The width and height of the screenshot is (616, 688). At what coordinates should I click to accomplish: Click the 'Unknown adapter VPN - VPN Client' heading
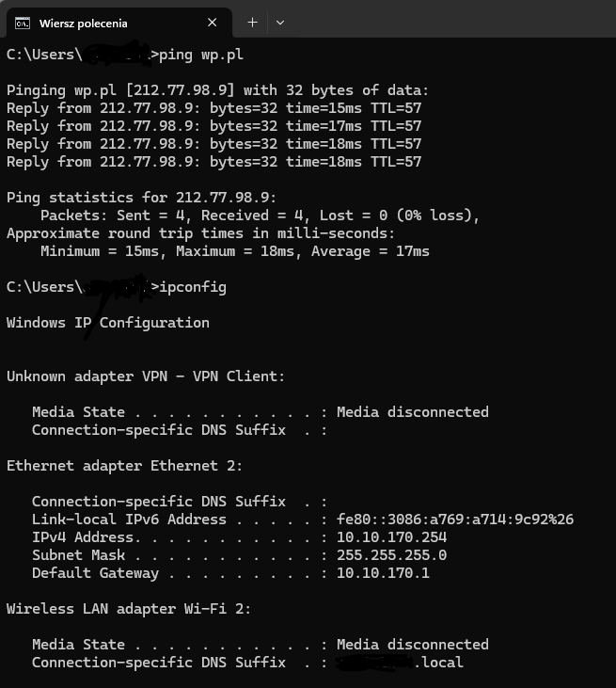[x=146, y=376]
